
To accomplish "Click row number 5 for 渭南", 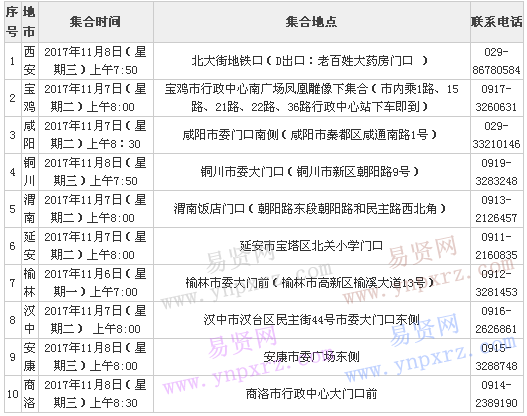I will tap(12, 209).
